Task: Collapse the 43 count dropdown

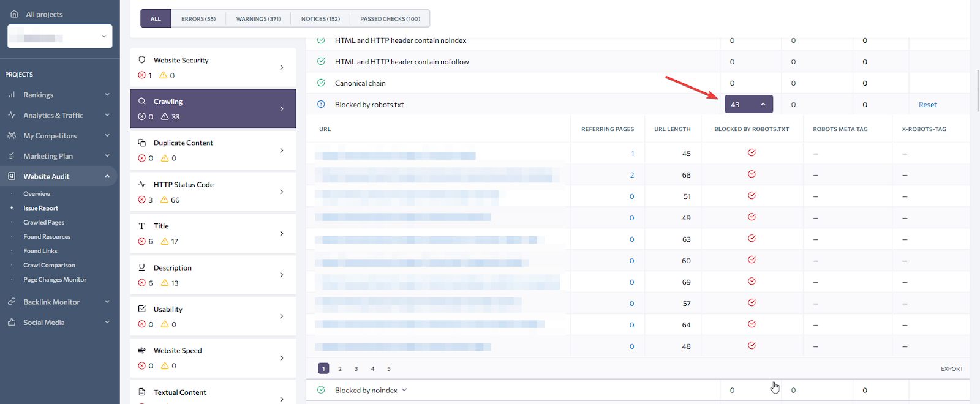Action: click(x=748, y=104)
